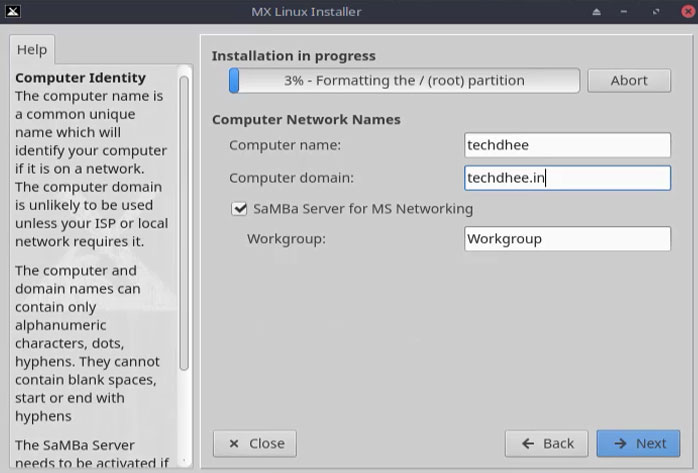Focus the Computer name field
The image size is (698, 473).
click(567, 145)
